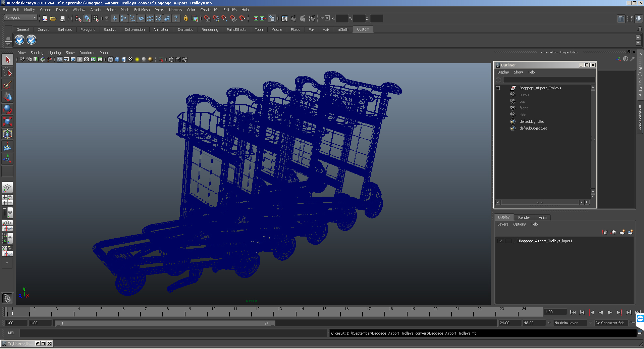Enable Snap to curves magnet icon

[x=216, y=18]
